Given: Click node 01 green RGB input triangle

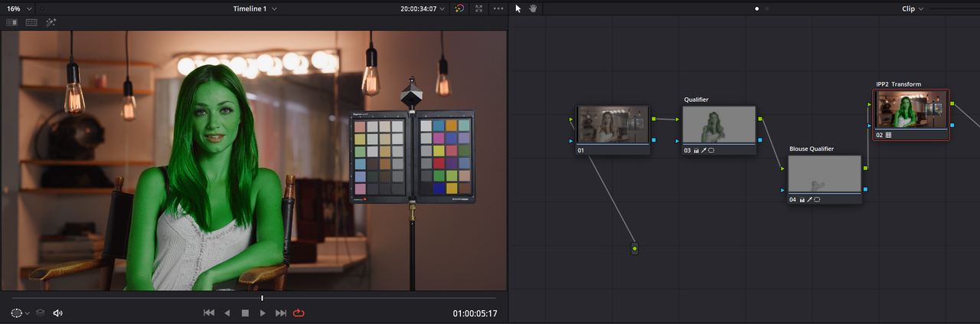Looking at the screenshot, I should [572, 119].
